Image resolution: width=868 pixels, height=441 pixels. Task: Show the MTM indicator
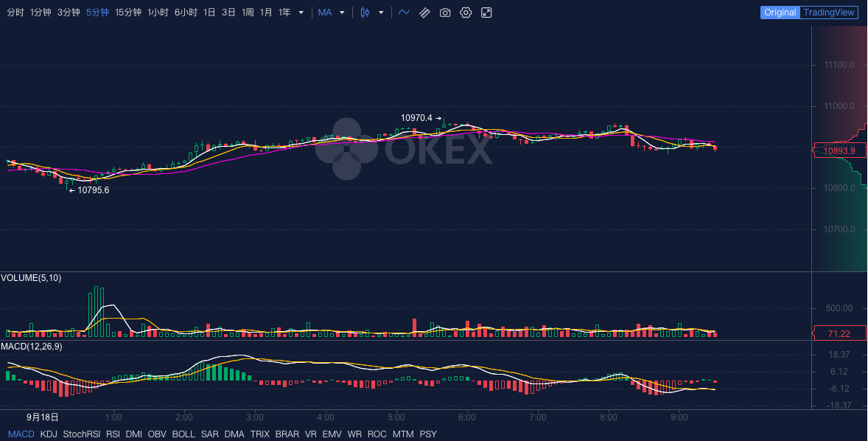403,434
